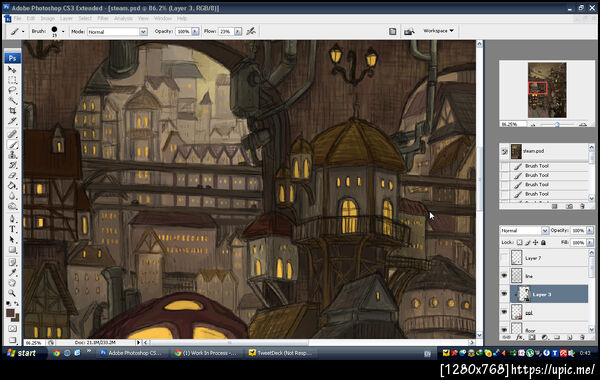600x380 pixels.
Task: Open the Window menu
Action: [x=163, y=18]
